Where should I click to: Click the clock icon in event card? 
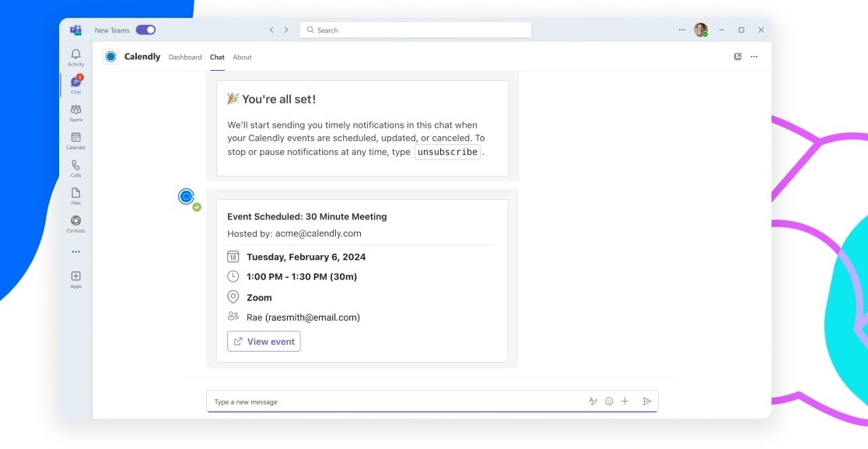(x=233, y=275)
